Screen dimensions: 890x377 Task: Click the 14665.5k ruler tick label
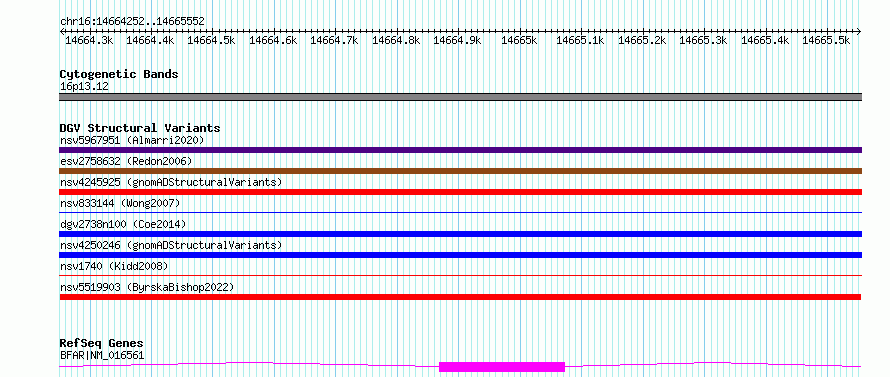(x=826, y=40)
